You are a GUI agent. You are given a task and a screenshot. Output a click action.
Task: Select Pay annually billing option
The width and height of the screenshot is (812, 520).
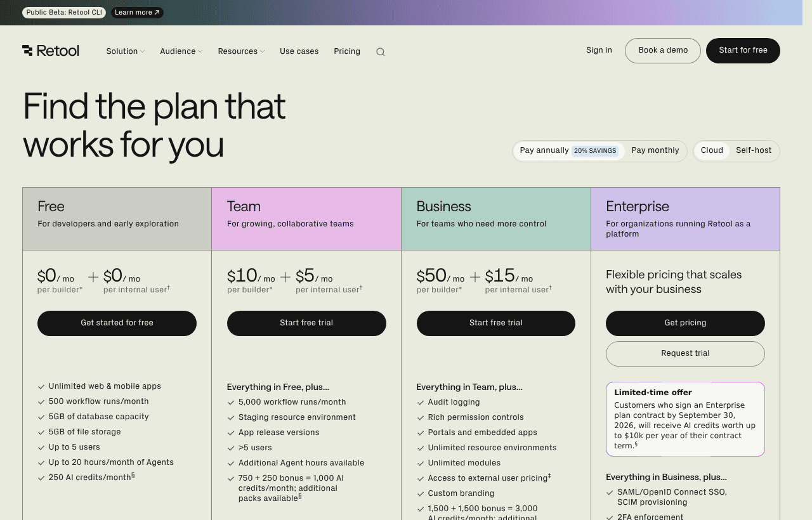pyautogui.click(x=569, y=151)
